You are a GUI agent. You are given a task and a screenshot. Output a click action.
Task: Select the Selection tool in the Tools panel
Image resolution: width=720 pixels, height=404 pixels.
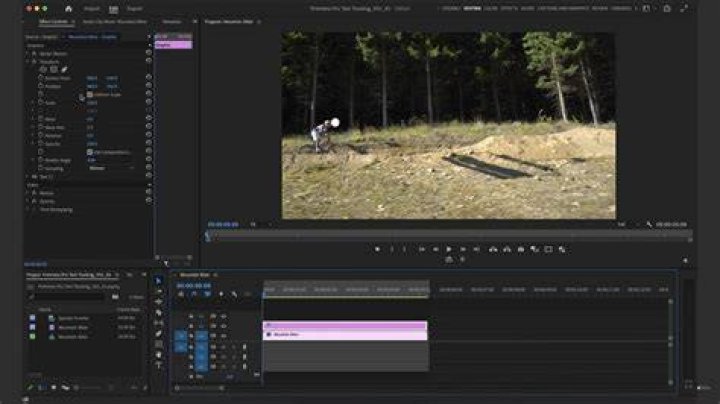[x=158, y=281]
